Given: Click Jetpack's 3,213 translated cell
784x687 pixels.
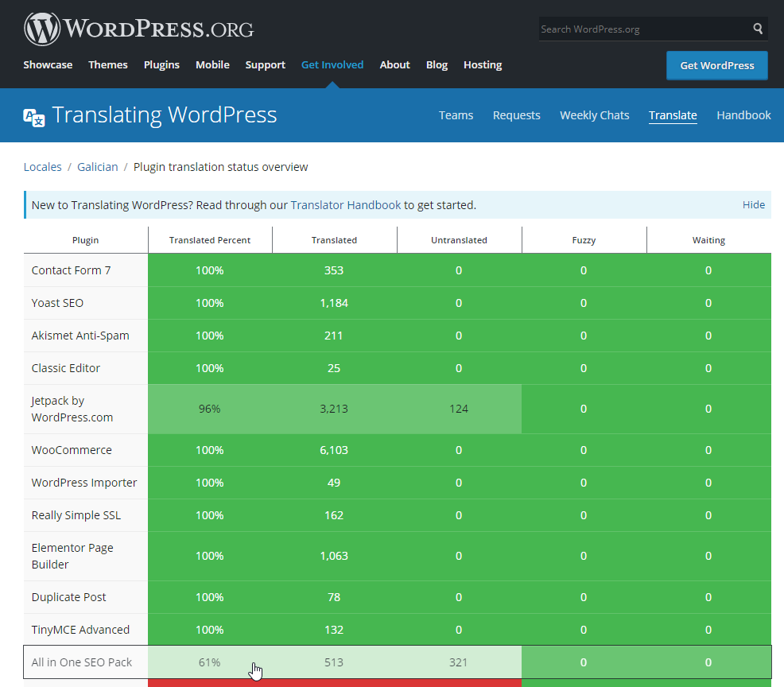Looking at the screenshot, I should point(334,409).
